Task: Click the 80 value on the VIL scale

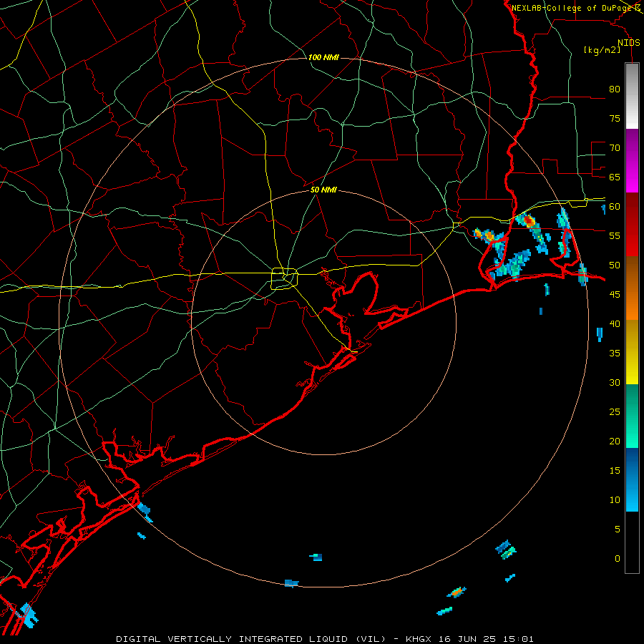Action: (x=615, y=89)
